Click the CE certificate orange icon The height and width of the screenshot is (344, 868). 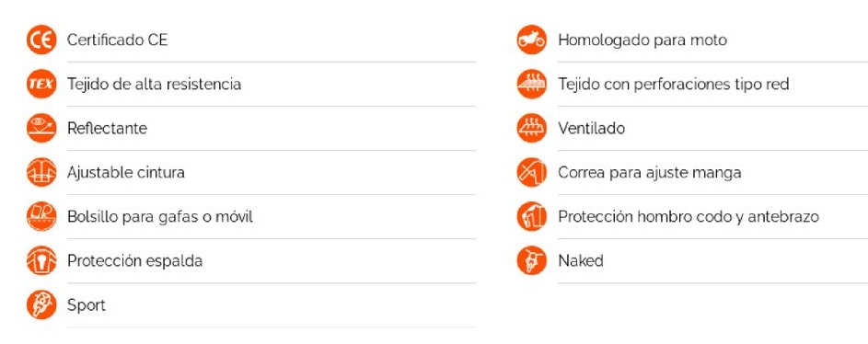coord(41,40)
